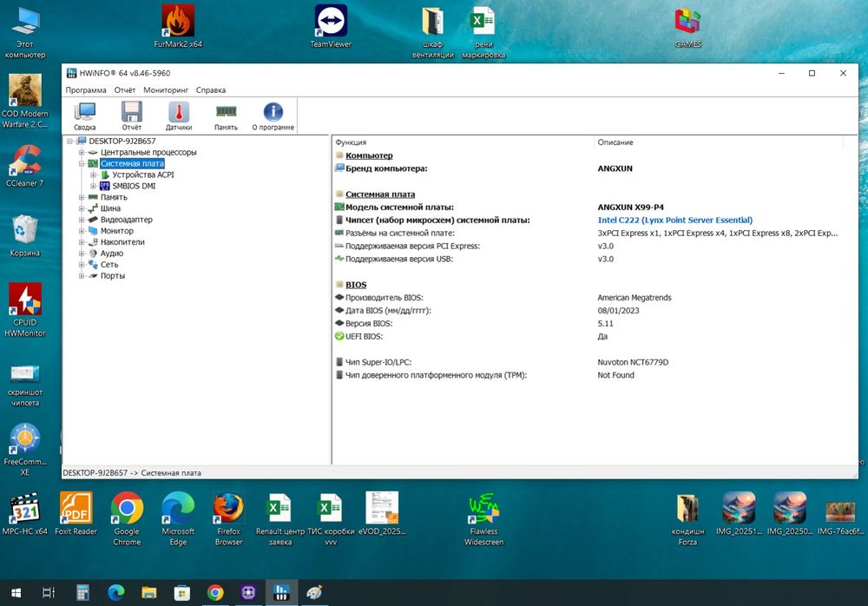Select Устройства ACPI in the tree
The width and height of the screenshot is (868, 606).
[x=143, y=175]
